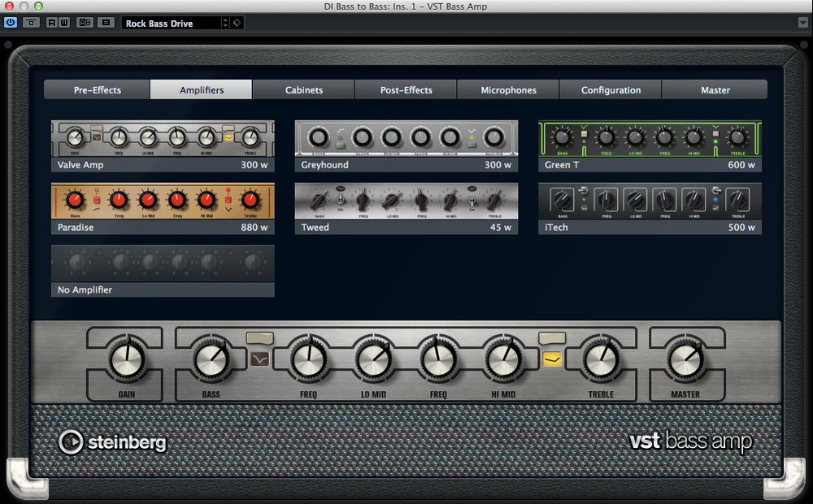Click beige switch above the yellow curve button
Screen dimensions: 813x504
point(552,339)
